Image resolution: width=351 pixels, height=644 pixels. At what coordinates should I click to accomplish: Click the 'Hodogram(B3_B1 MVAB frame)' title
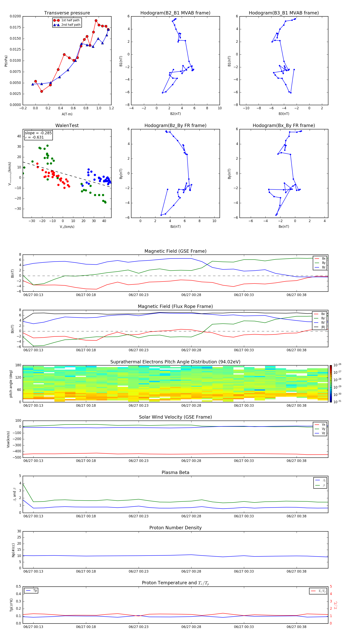pos(284,13)
